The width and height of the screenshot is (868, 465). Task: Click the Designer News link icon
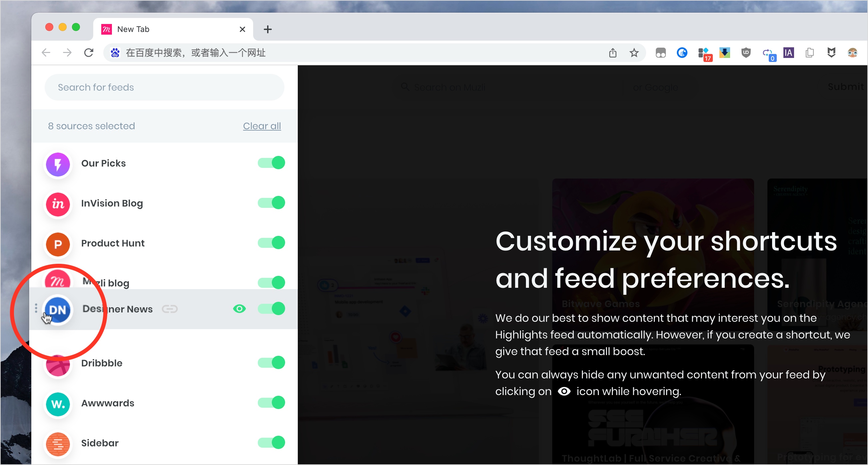(x=170, y=309)
